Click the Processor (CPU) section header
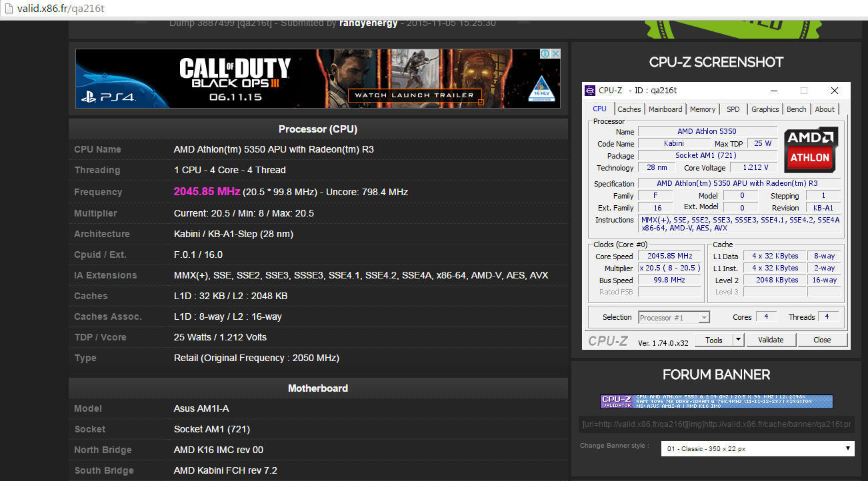The image size is (868, 481). 318,129
